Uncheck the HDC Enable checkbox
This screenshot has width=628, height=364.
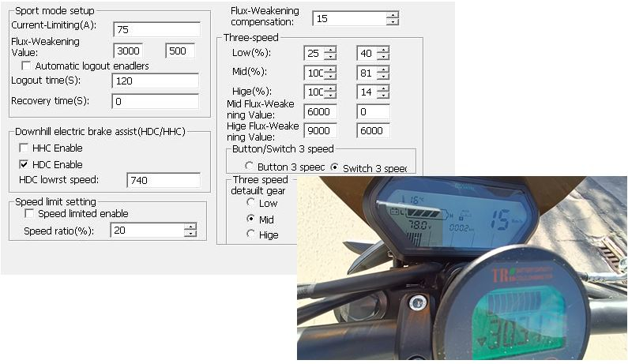[x=24, y=165]
